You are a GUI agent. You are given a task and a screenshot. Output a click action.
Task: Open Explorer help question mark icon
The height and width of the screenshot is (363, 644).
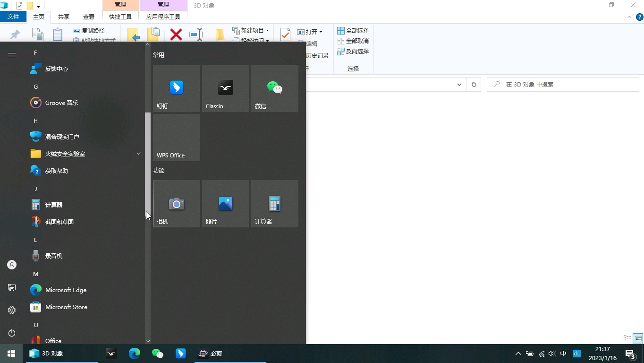tap(640, 17)
